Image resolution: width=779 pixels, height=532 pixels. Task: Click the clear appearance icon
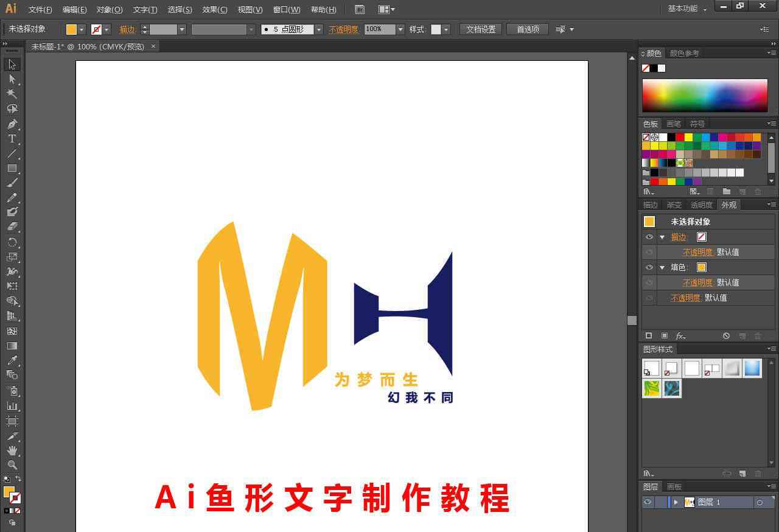tap(726, 335)
